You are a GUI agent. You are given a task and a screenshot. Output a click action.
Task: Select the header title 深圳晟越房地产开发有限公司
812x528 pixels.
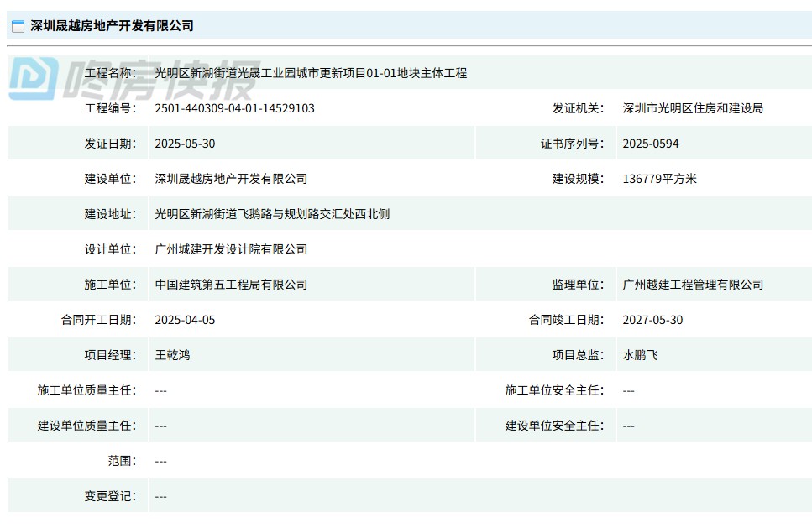112,26
